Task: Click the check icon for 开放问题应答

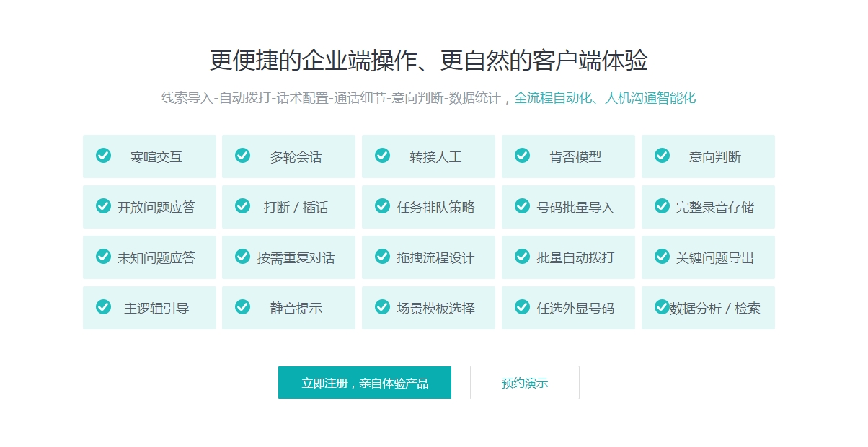Action: [104, 206]
